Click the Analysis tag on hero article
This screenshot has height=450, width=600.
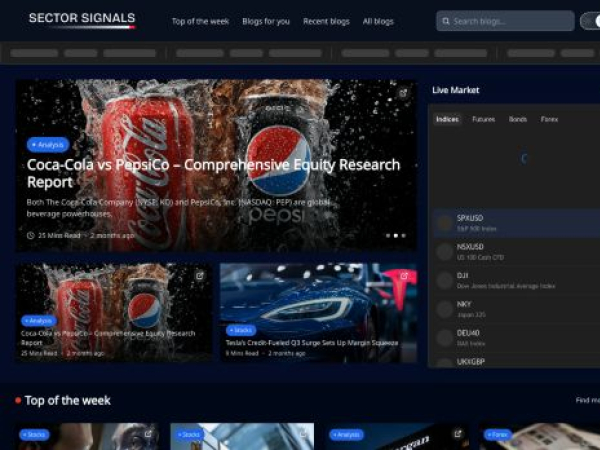coord(48,145)
